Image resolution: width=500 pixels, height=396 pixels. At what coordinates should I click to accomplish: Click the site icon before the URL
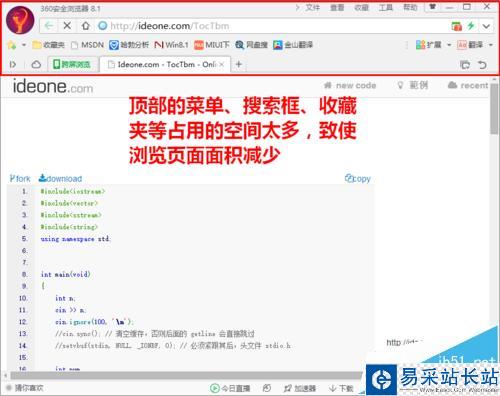point(103,26)
